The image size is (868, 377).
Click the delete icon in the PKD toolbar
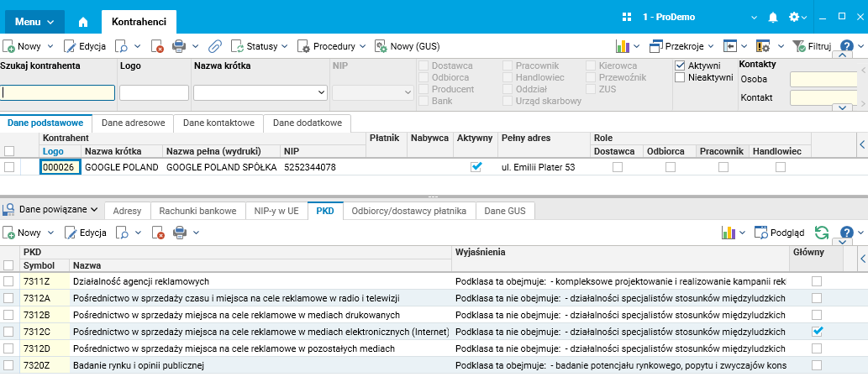[157, 233]
